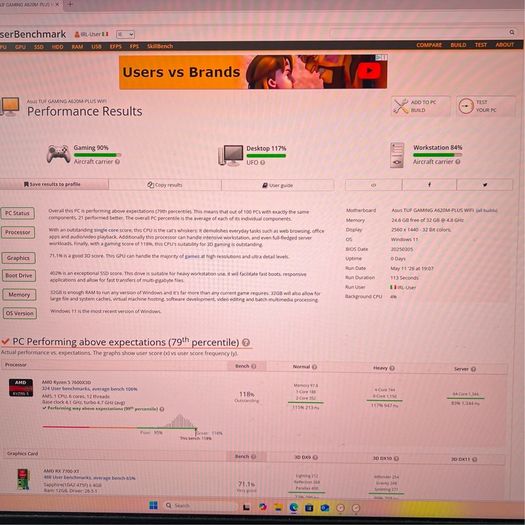
Task: Click the Windows Start button
Action: click(x=153, y=505)
